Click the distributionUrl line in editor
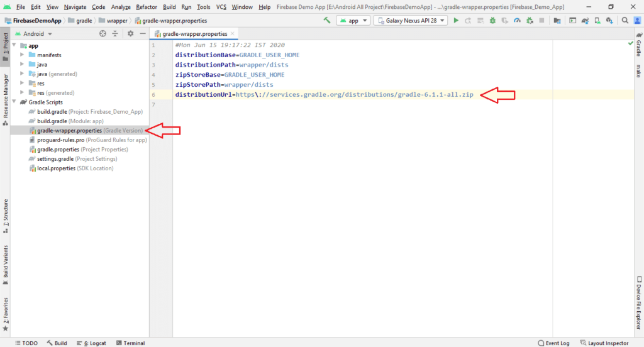Image resolution: width=644 pixels, height=347 pixels. 324,94
